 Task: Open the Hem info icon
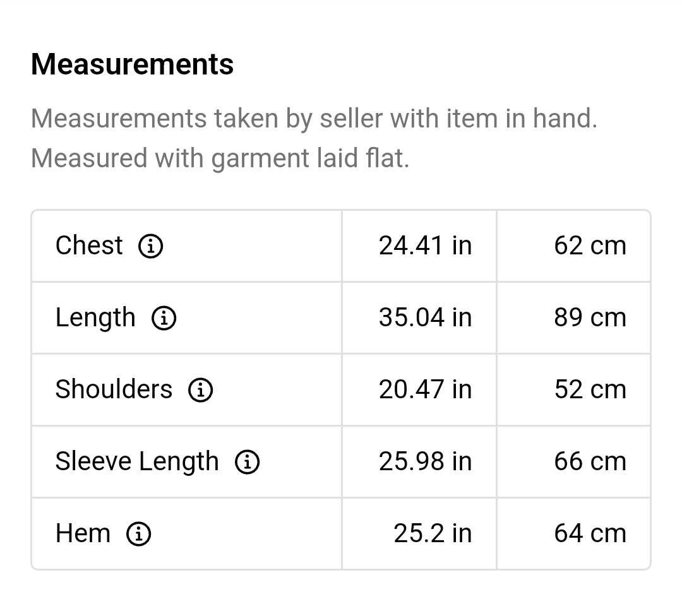pos(139,533)
